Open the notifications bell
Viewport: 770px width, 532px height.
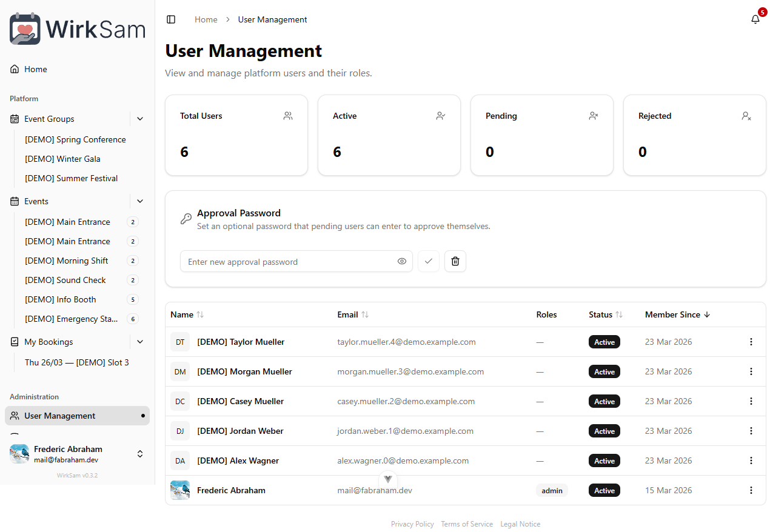click(755, 19)
